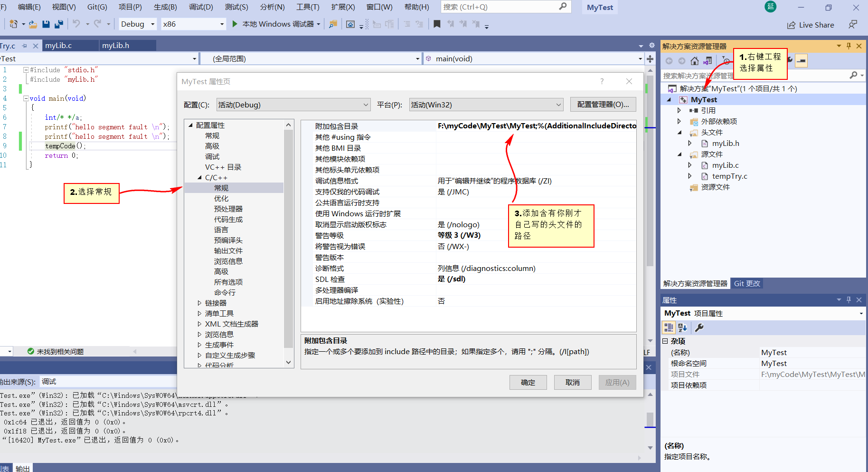Click the Find in Files icon
Screen dimensions: 868x472
pyautogui.click(x=333, y=24)
